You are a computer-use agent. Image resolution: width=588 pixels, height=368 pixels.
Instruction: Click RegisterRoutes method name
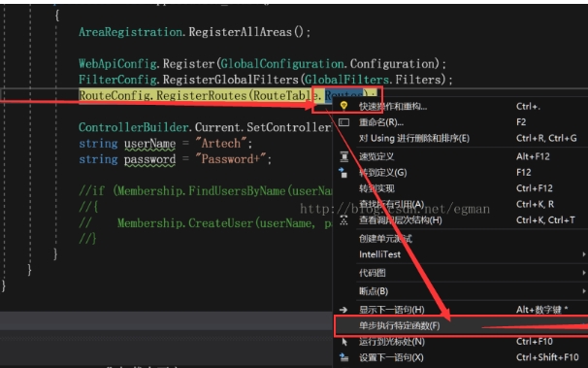point(202,96)
